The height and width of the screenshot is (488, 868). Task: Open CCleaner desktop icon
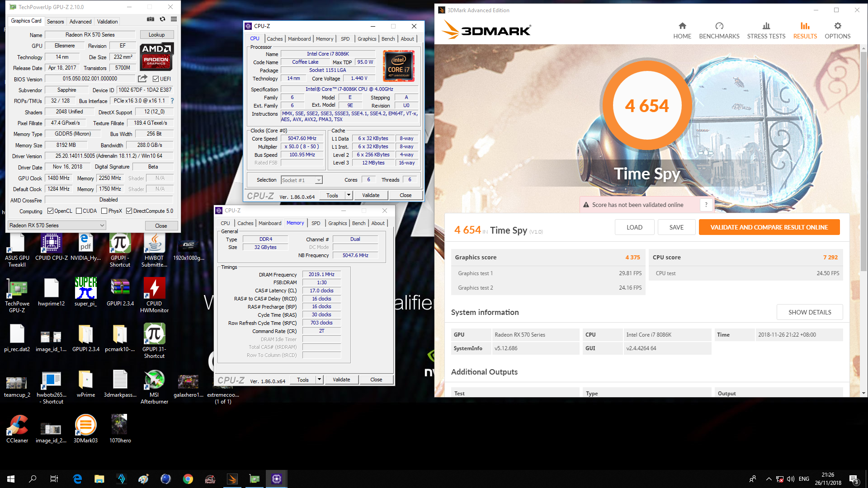coord(17,429)
